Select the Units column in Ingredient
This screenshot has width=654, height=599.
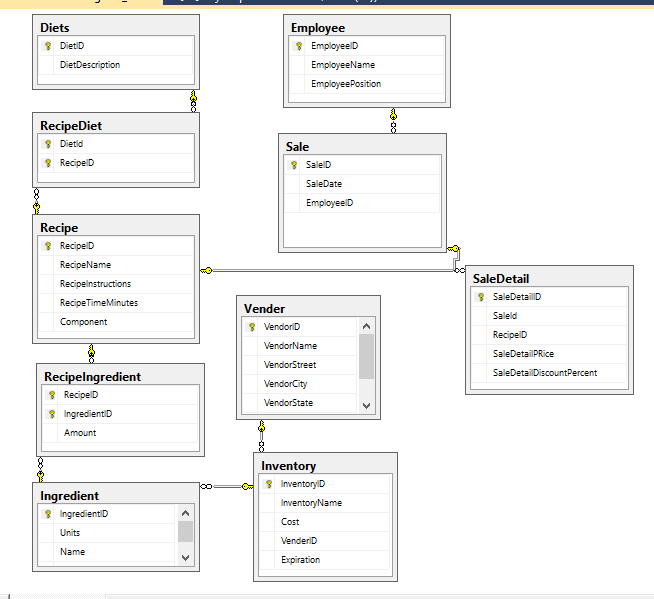coord(107,533)
